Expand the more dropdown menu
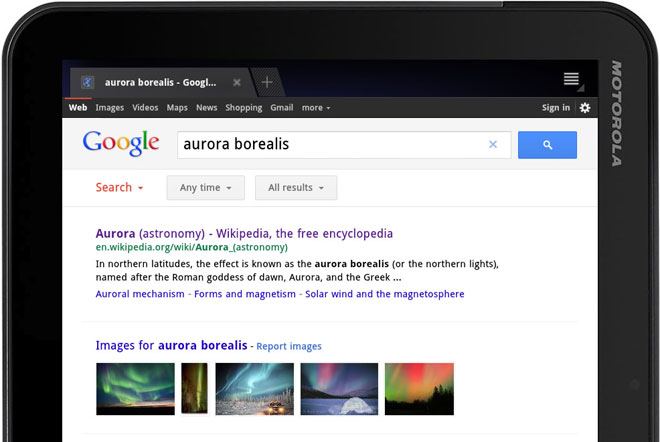 tap(316, 108)
